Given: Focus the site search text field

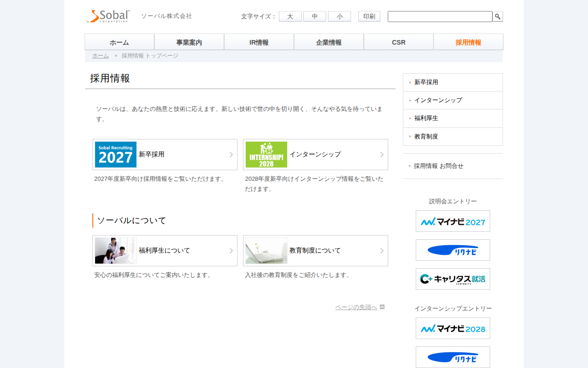Looking at the screenshot, I should coord(440,17).
